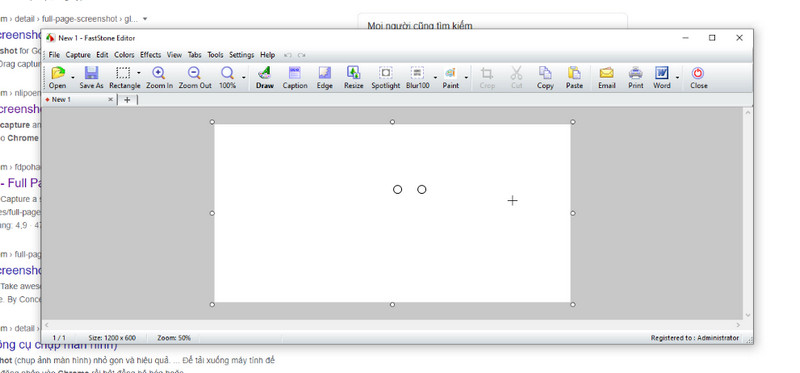Close the New 1 tab

pyautogui.click(x=110, y=100)
